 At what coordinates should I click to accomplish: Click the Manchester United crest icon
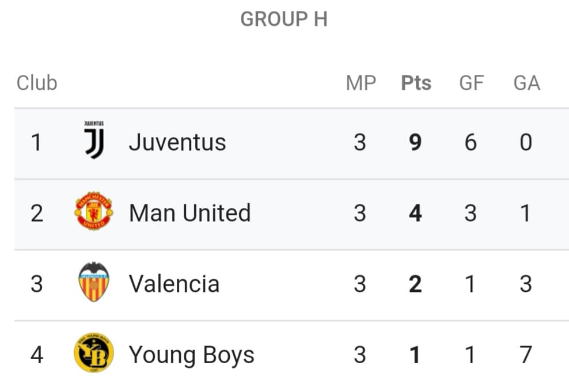coord(94,211)
